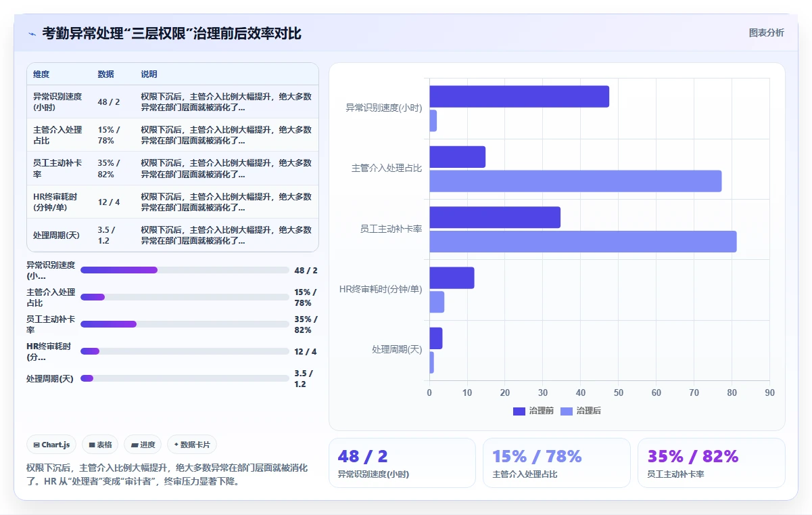Click the summary paragraph below the tags
The image size is (812, 515).
click(x=167, y=475)
